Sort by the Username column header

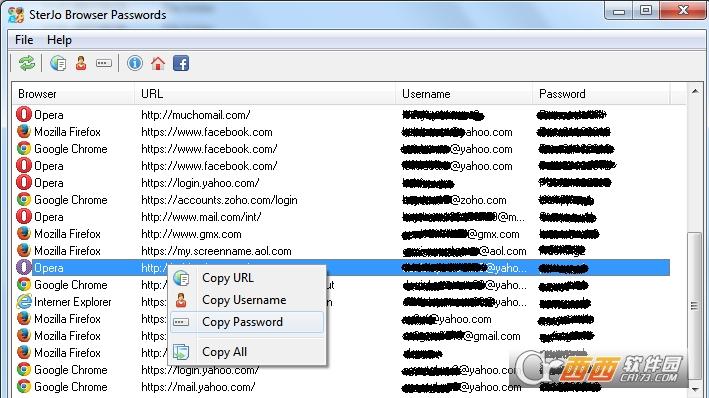tap(464, 94)
